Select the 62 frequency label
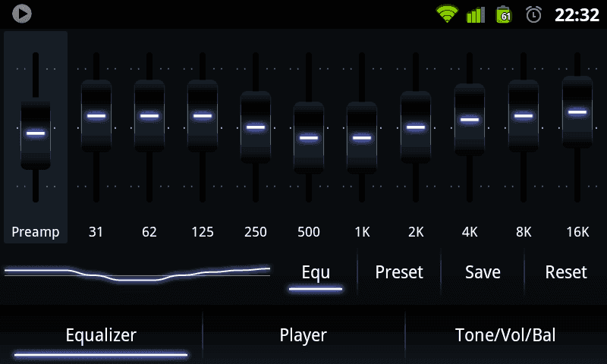607x364 pixels. pyautogui.click(x=149, y=232)
